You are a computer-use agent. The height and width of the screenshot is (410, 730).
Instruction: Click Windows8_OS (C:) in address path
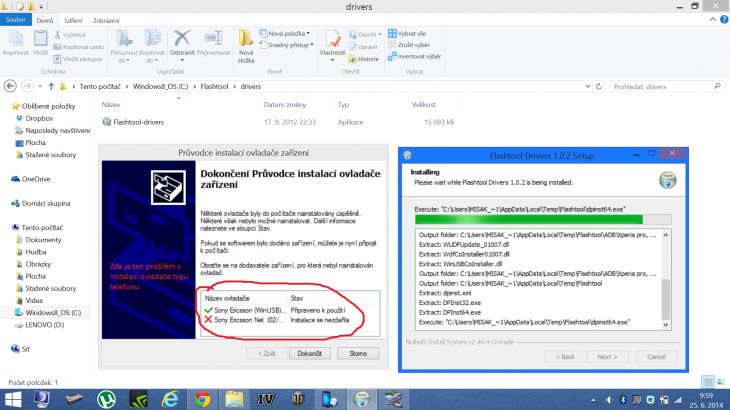pyautogui.click(x=160, y=87)
